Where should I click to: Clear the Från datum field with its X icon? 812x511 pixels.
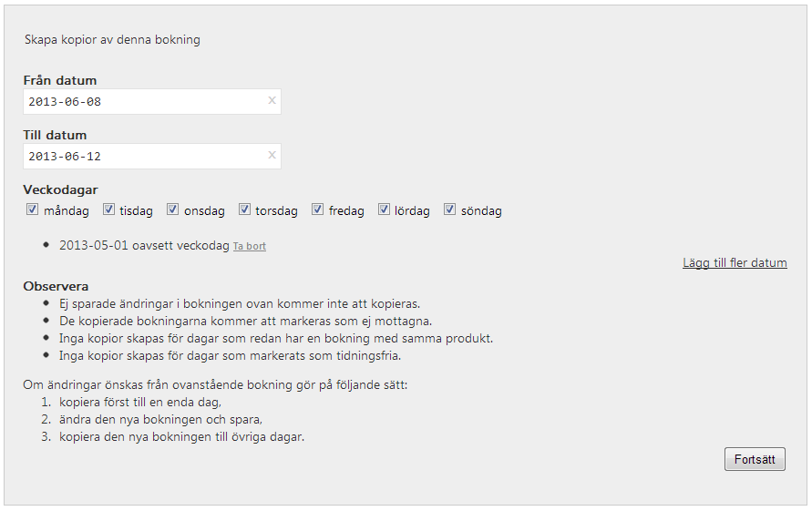(272, 100)
